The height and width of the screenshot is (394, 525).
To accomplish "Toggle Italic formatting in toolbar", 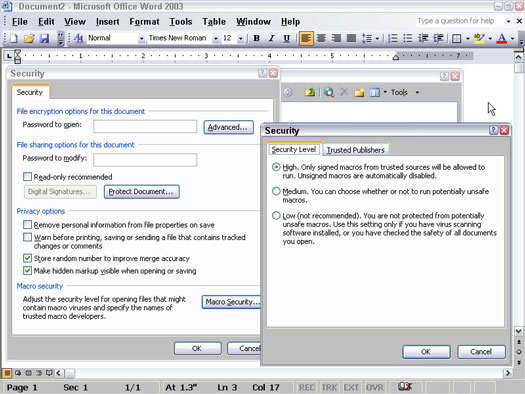I will [272, 38].
